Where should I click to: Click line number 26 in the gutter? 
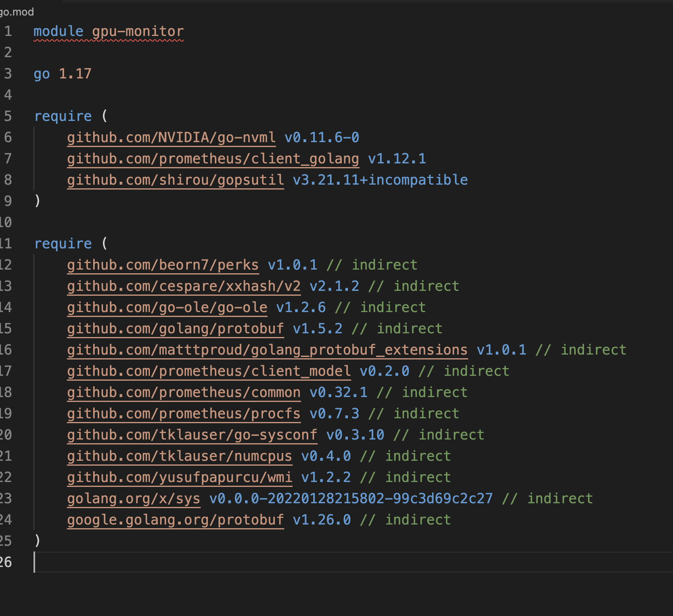pyautogui.click(x=6, y=562)
